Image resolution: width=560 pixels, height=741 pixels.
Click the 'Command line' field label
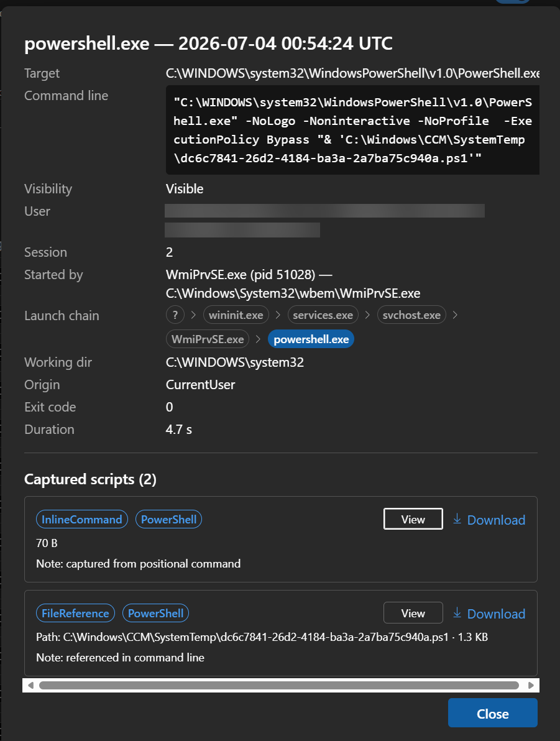66,96
